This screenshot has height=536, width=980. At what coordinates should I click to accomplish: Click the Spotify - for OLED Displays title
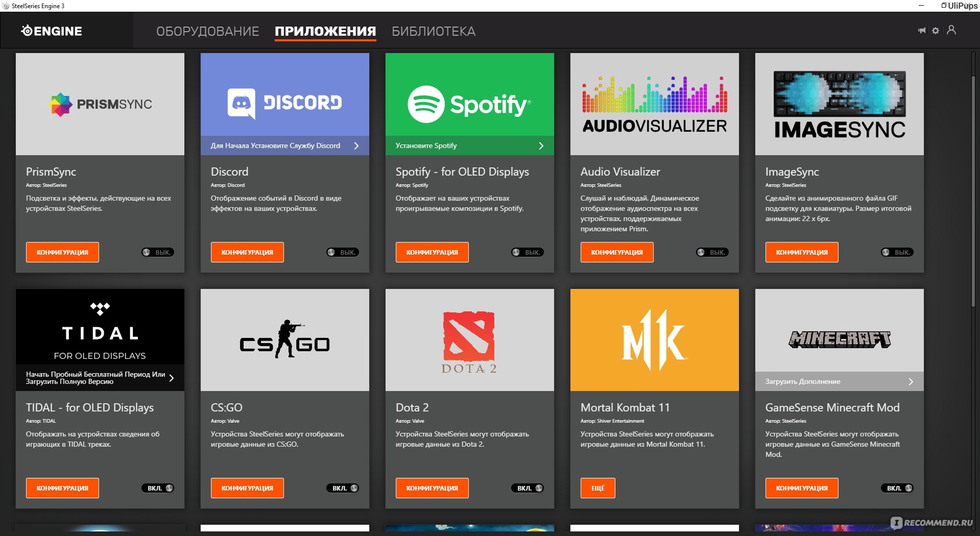[462, 172]
